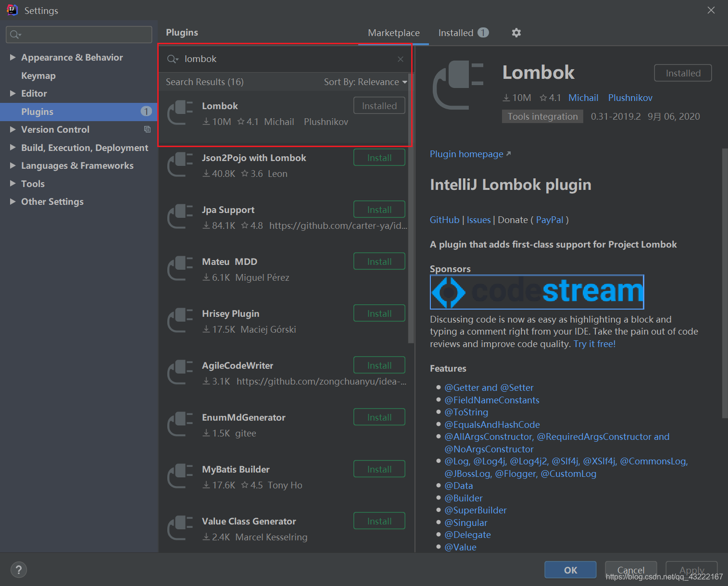Click Installed button in Lombok details header
The width and height of the screenshot is (728, 586).
(683, 73)
